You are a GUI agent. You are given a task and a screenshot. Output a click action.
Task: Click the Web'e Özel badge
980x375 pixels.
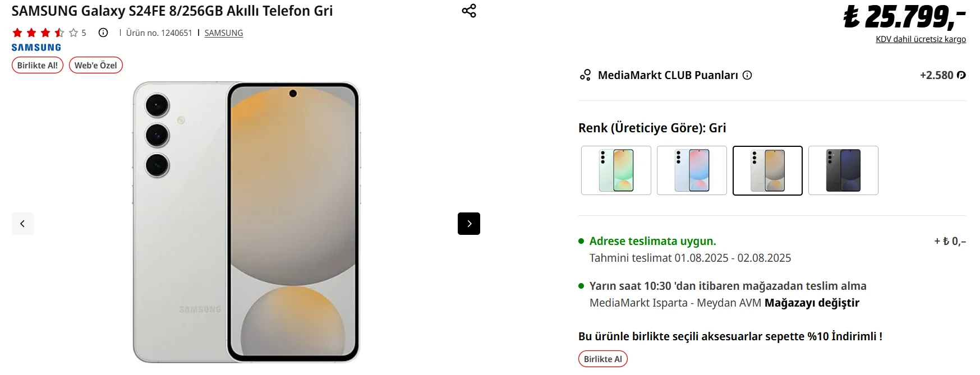(96, 65)
